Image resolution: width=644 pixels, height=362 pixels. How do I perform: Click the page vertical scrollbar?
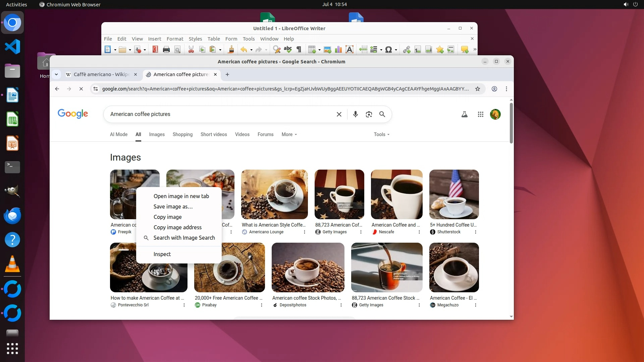(x=511, y=123)
